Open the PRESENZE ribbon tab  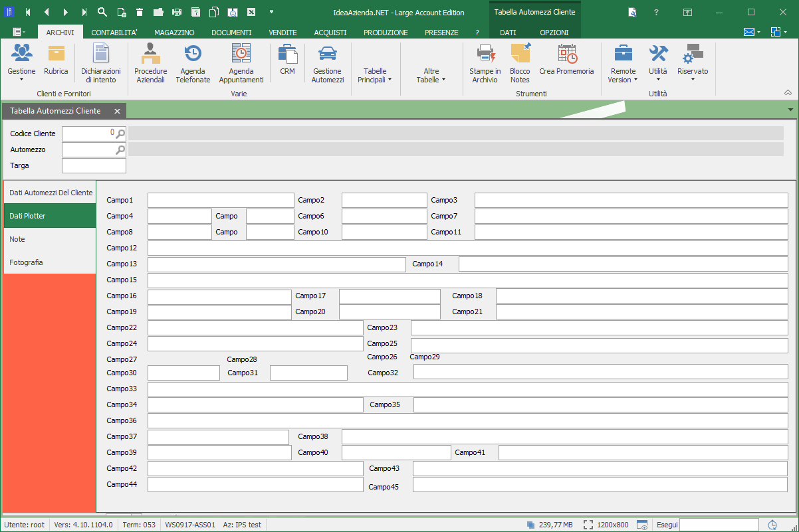[441, 32]
